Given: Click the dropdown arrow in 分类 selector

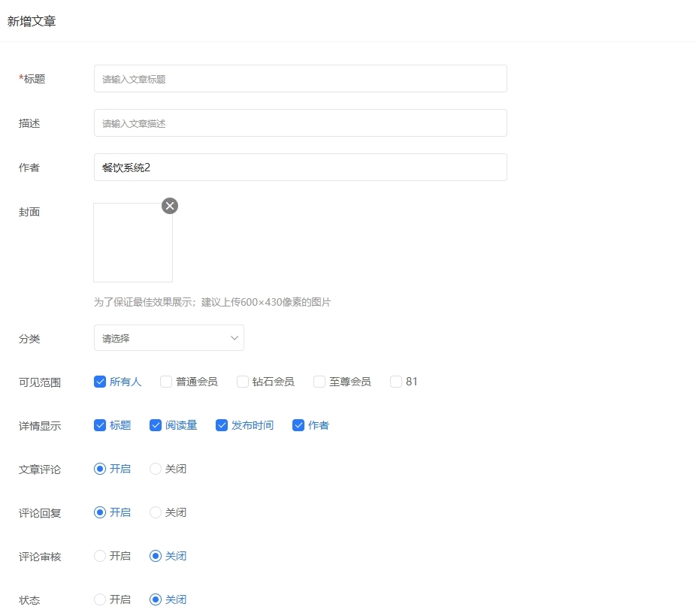Looking at the screenshot, I should tap(234, 338).
